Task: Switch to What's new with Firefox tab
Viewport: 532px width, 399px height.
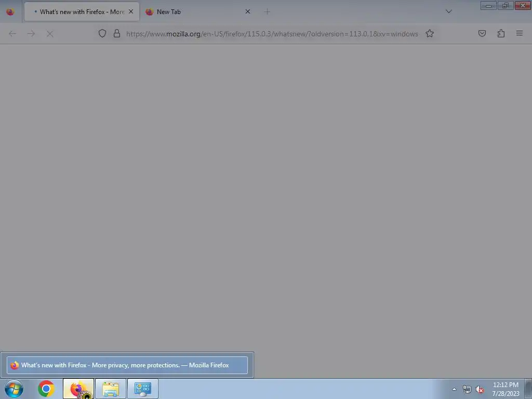Action: 82,11
